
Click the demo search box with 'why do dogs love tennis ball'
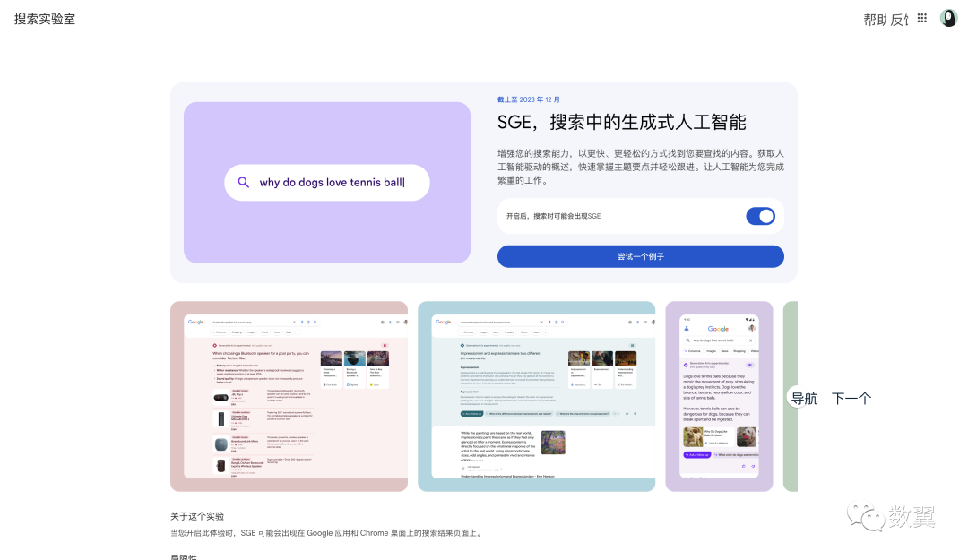click(x=326, y=182)
